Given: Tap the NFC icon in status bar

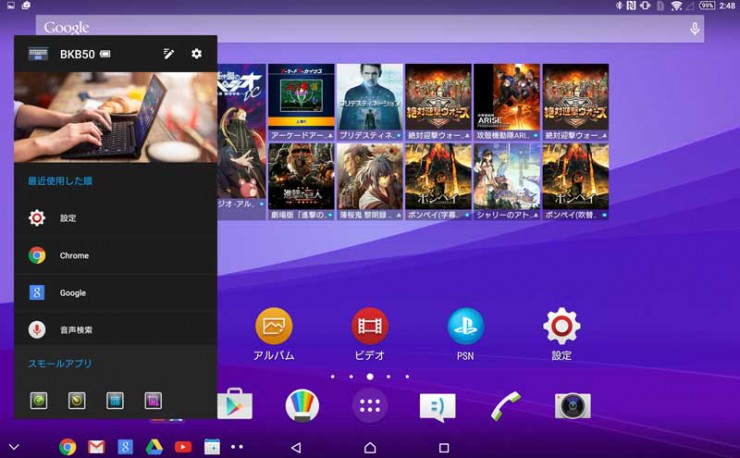Looking at the screenshot, I should pos(631,6).
